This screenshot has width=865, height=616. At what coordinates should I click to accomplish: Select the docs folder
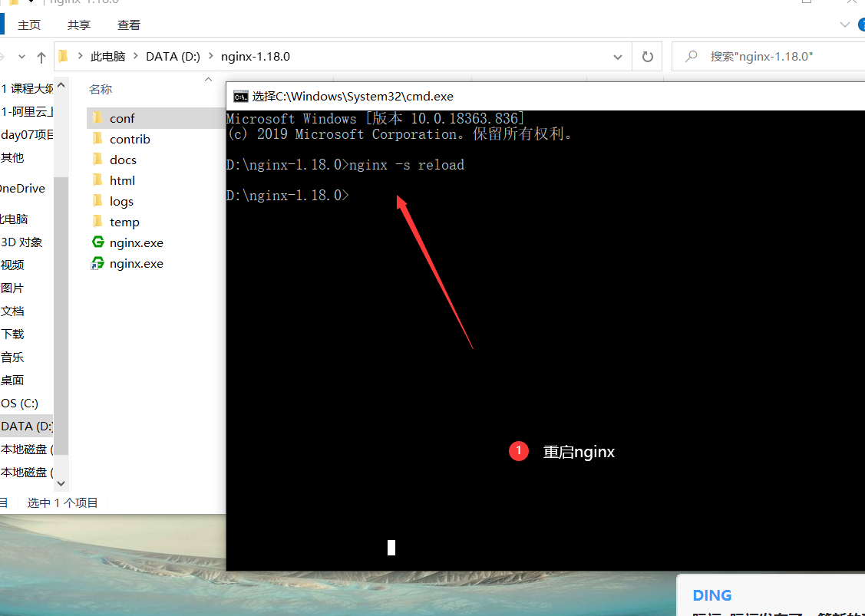tap(123, 160)
